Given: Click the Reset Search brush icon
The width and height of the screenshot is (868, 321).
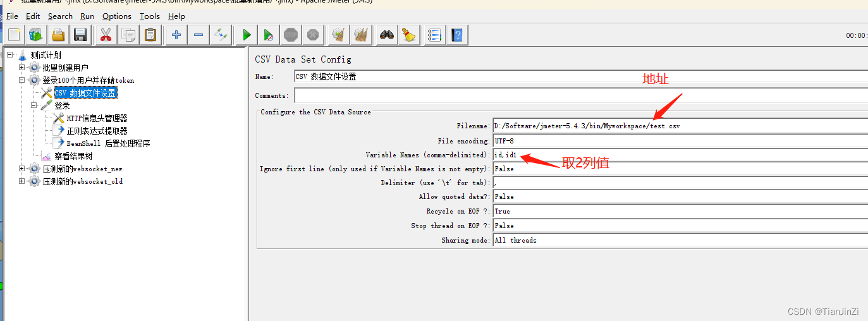Looking at the screenshot, I should click(409, 35).
